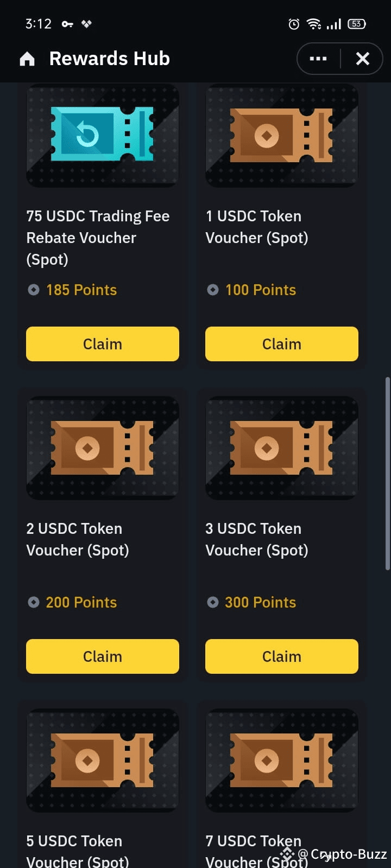Close the Rewards Hub screen
Viewport: 391px width, 868px height.
(x=363, y=59)
